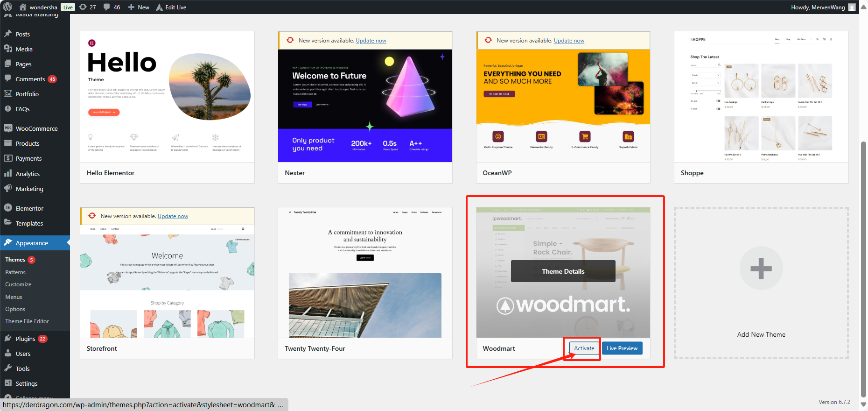The height and width of the screenshot is (411, 868).
Task: Open the Hello Elementor theme thumbnail
Action: [x=167, y=97]
